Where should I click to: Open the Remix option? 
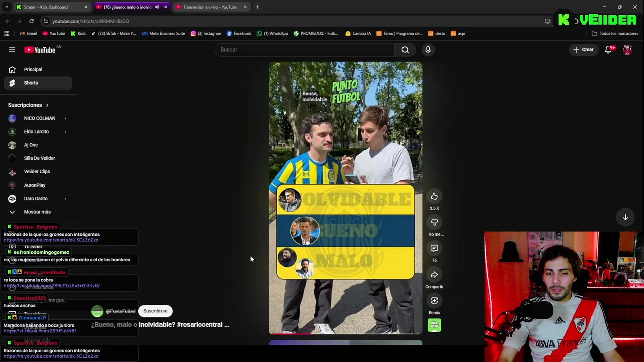(x=434, y=301)
